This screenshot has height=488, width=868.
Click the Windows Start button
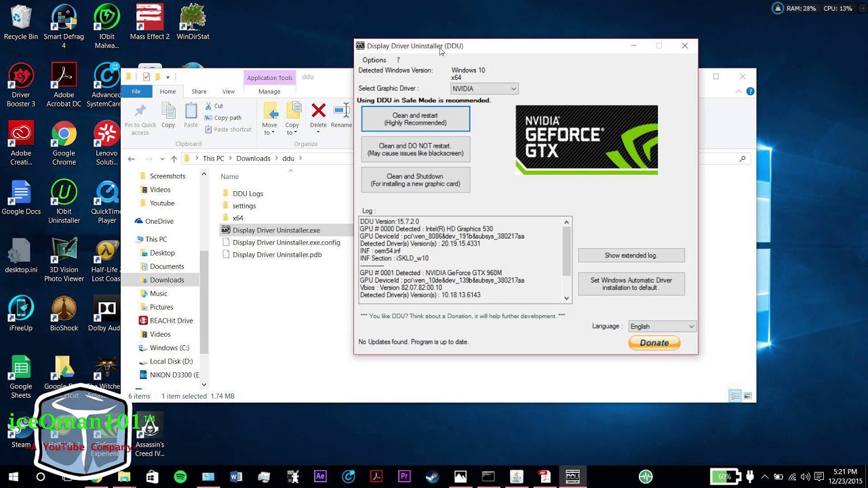12,476
